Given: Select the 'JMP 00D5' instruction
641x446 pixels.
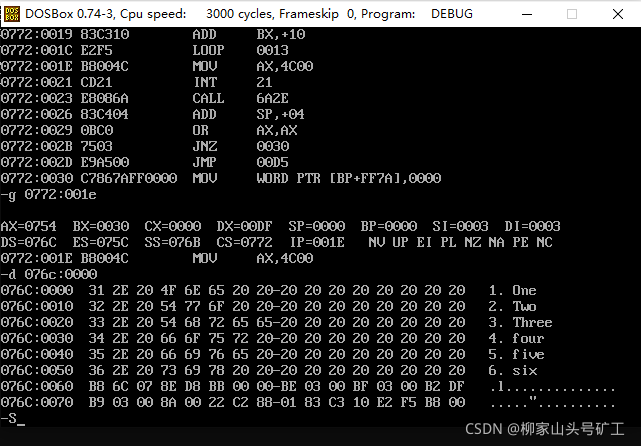Looking at the screenshot, I should pos(240,162).
